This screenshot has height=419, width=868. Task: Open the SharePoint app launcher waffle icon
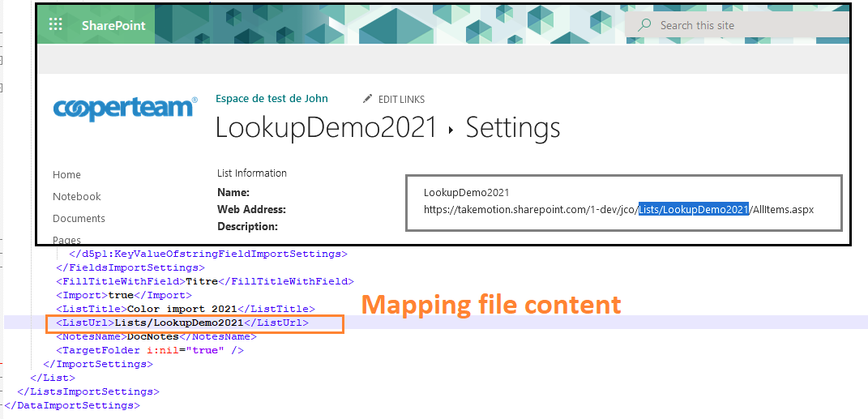(56, 25)
